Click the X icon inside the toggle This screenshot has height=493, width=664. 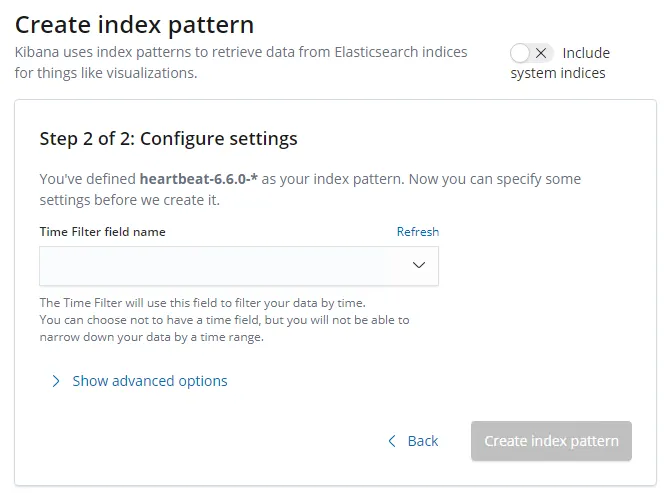point(541,53)
